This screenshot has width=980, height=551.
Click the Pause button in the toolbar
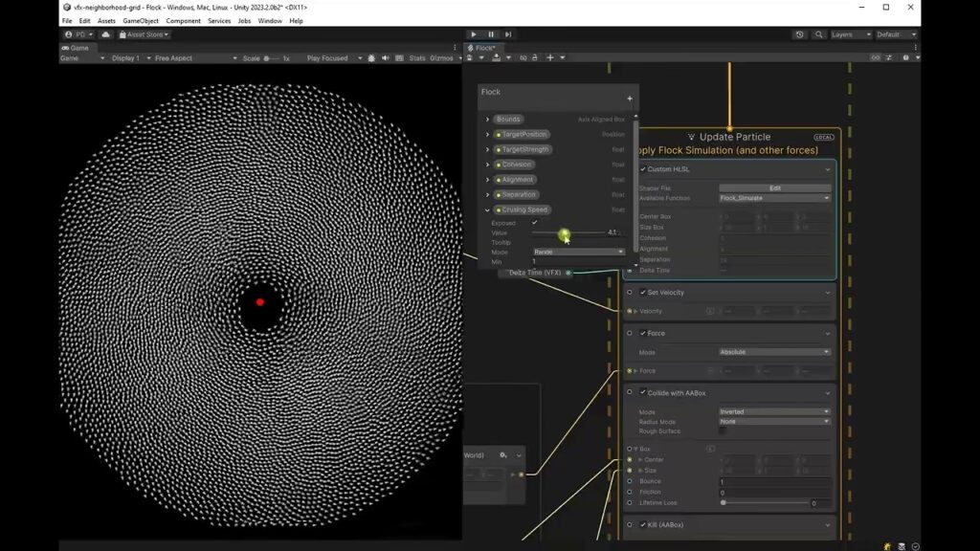tap(491, 34)
